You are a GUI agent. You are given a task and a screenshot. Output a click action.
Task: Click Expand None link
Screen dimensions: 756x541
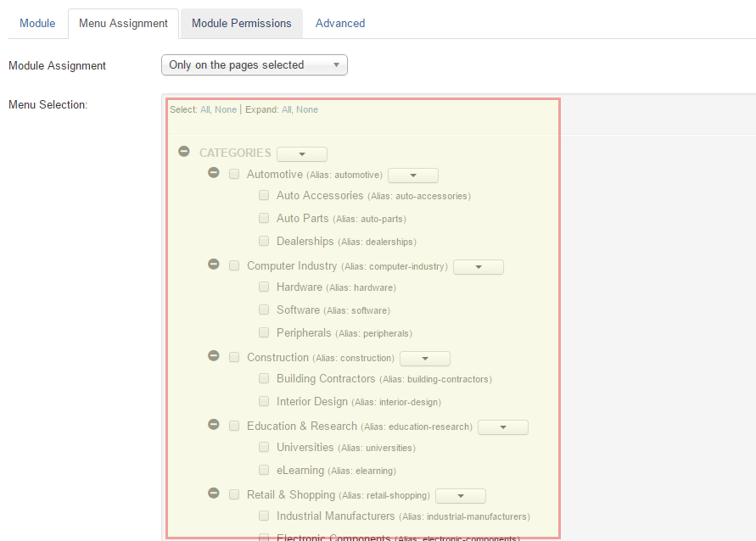coord(307,110)
